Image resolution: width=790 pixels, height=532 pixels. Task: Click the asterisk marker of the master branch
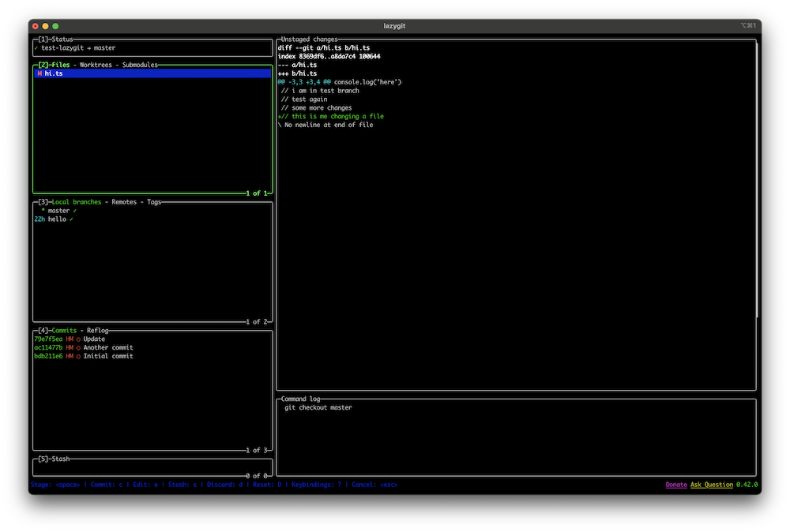tap(43, 211)
